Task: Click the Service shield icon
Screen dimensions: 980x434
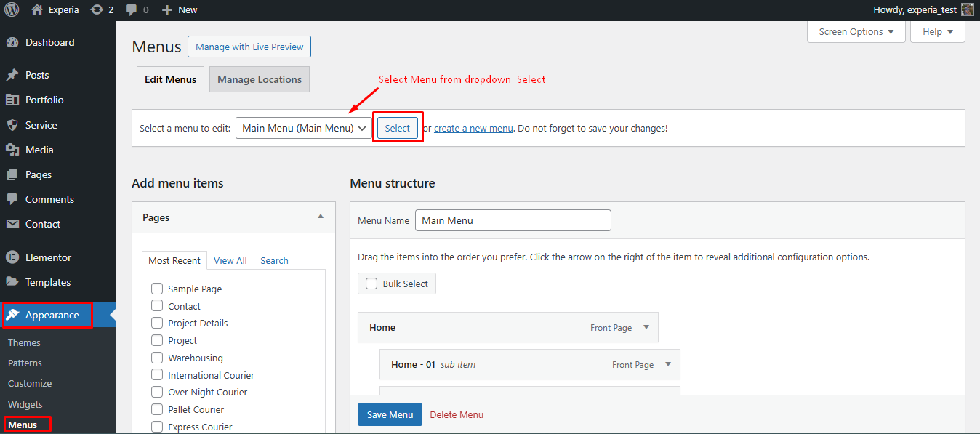Action: point(12,125)
